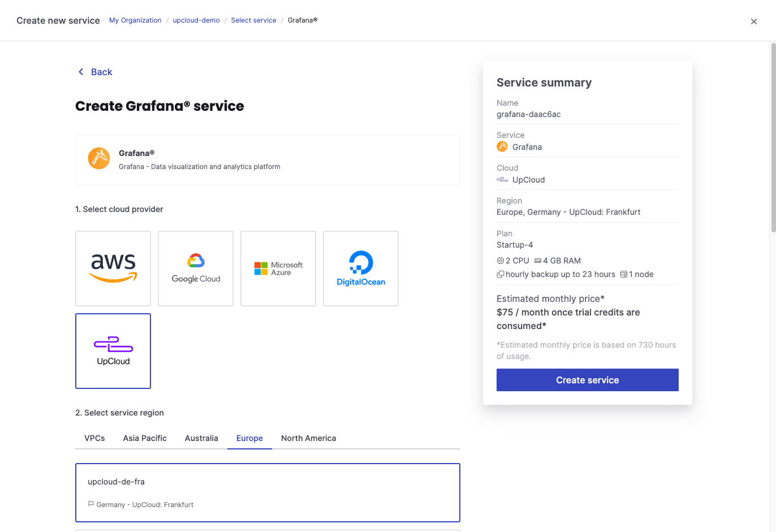
Task: Click the Startup-4 plan name text
Action: pyautogui.click(x=515, y=245)
